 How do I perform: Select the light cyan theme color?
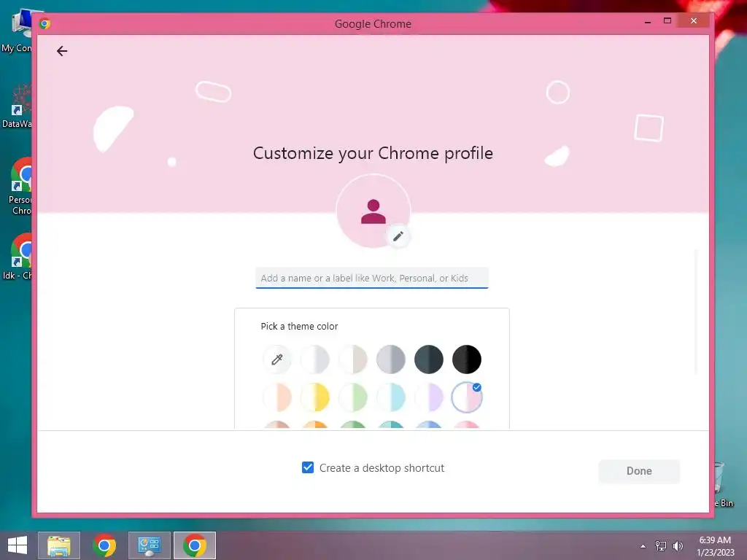pos(391,397)
